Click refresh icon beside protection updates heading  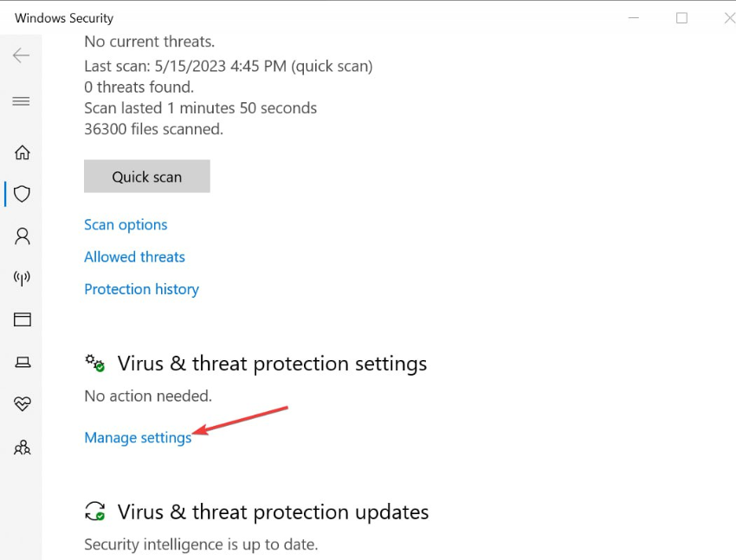pyautogui.click(x=95, y=512)
